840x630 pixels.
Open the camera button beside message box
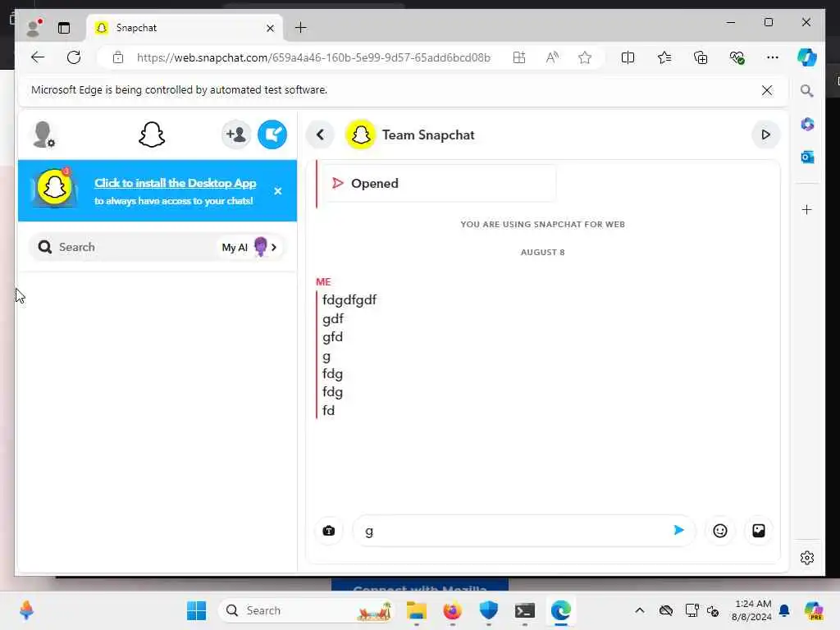pyautogui.click(x=329, y=531)
